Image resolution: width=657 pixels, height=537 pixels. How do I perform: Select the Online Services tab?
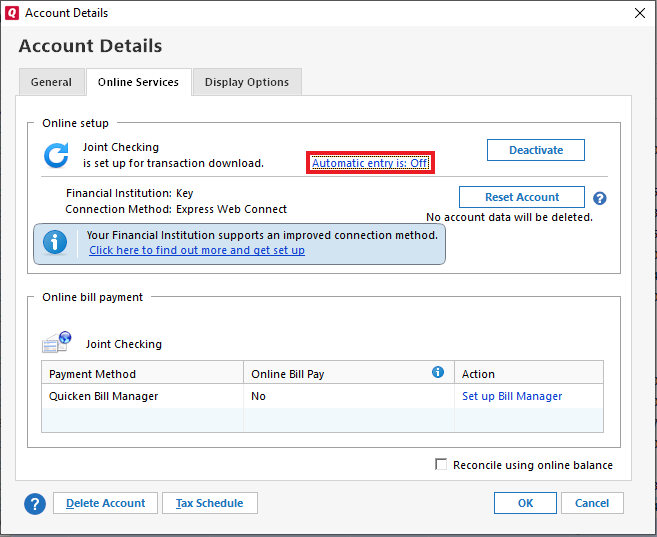[139, 82]
